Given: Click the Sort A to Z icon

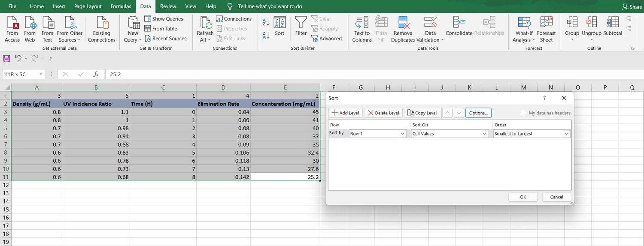Looking at the screenshot, I should pos(266,22).
